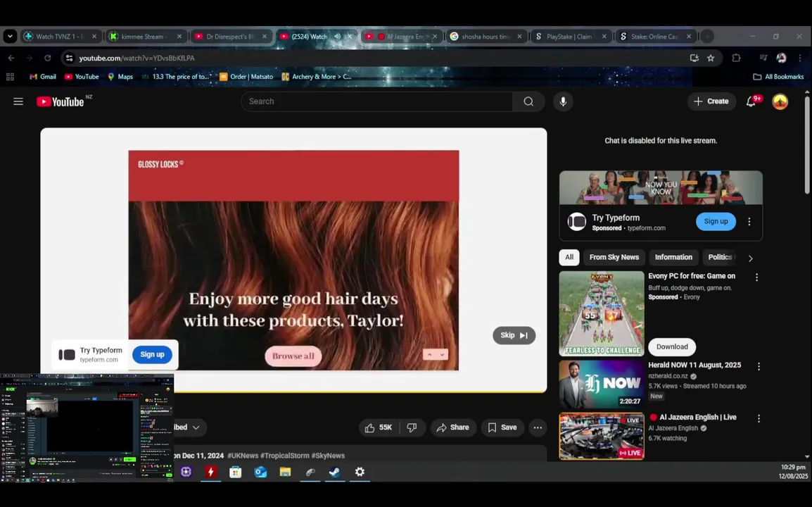
Task: Select the Politics filter chip
Action: pos(721,257)
